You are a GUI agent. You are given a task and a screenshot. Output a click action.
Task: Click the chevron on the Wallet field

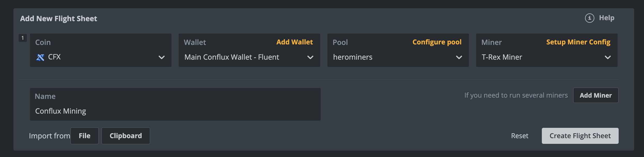[x=310, y=58]
